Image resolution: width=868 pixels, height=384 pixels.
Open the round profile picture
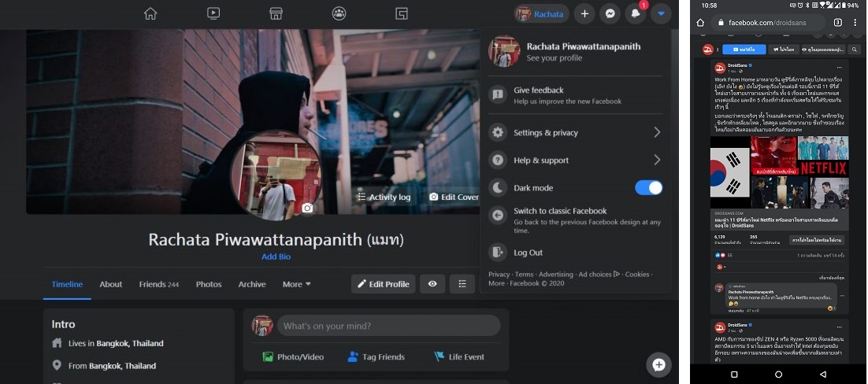click(x=276, y=175)
